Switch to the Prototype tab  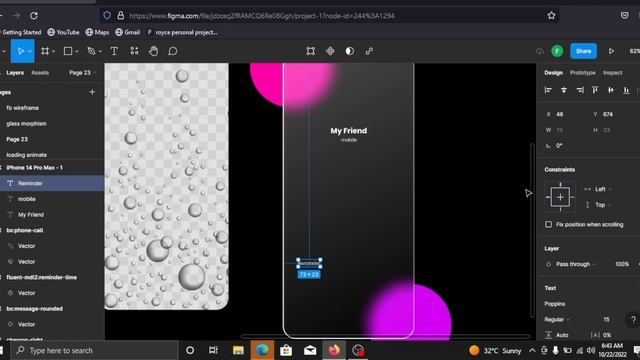tap(582, 73)
